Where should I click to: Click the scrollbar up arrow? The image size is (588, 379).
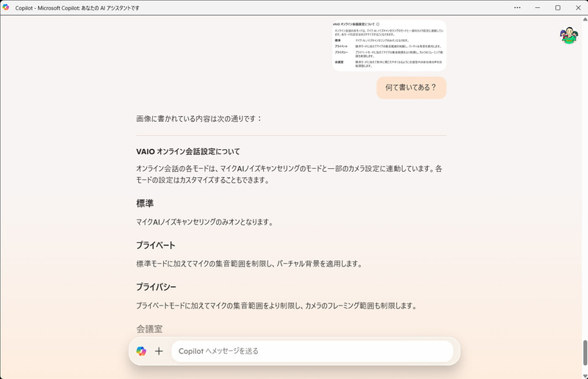pos(585,19)
